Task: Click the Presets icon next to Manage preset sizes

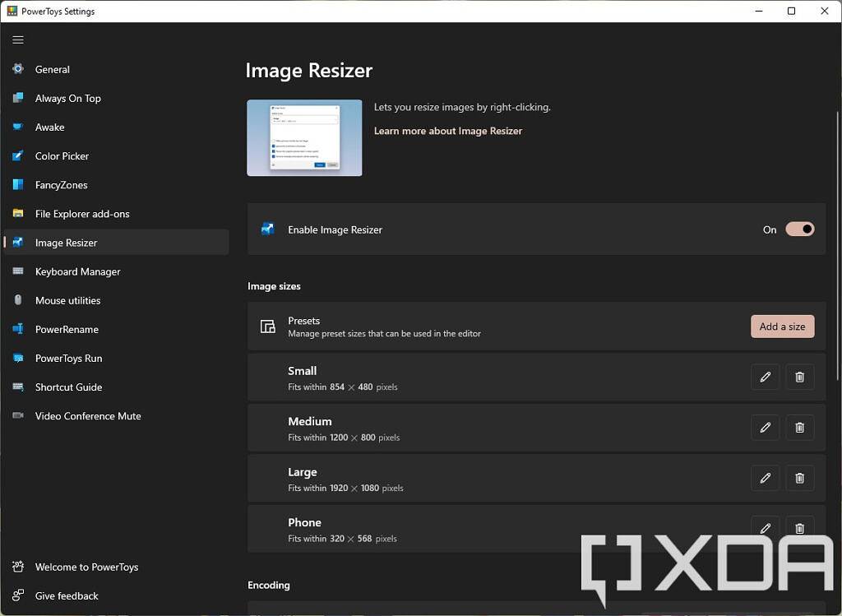Action: coord(267,327)
